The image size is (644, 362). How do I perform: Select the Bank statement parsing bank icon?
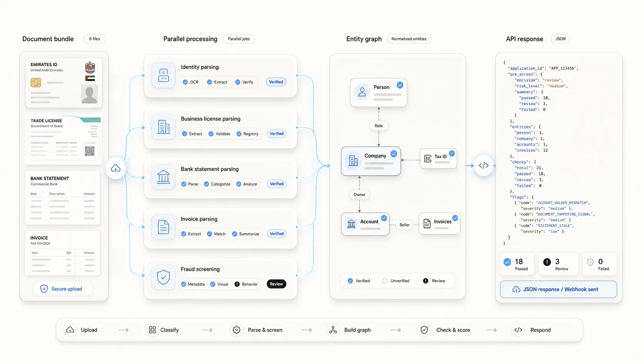[x=164, y=177]
